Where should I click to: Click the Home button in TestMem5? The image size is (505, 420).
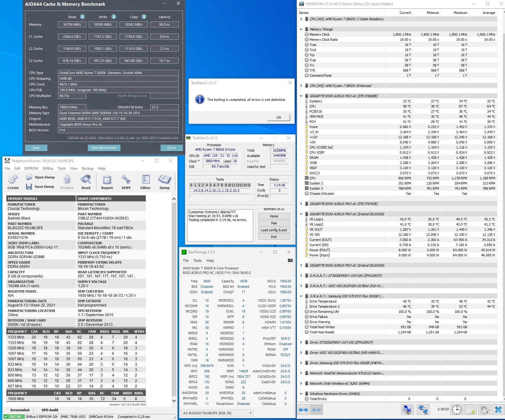[x=274, y=216]
